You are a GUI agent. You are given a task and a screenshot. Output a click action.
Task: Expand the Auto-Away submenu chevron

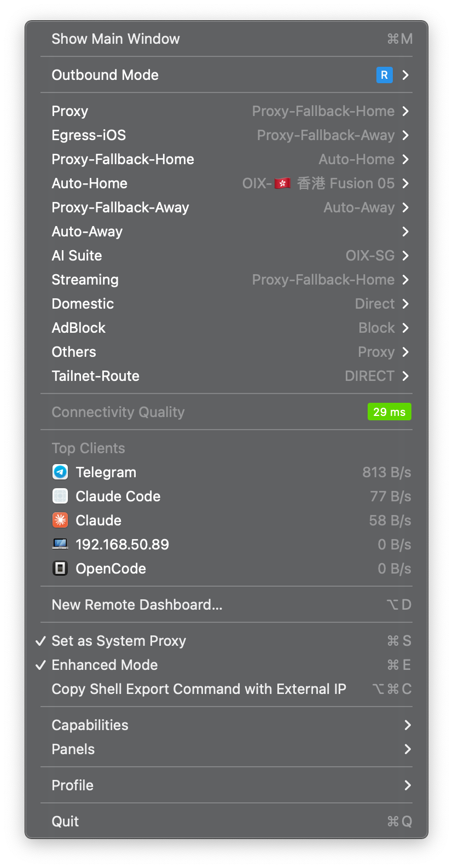click(x=405, y=232)
